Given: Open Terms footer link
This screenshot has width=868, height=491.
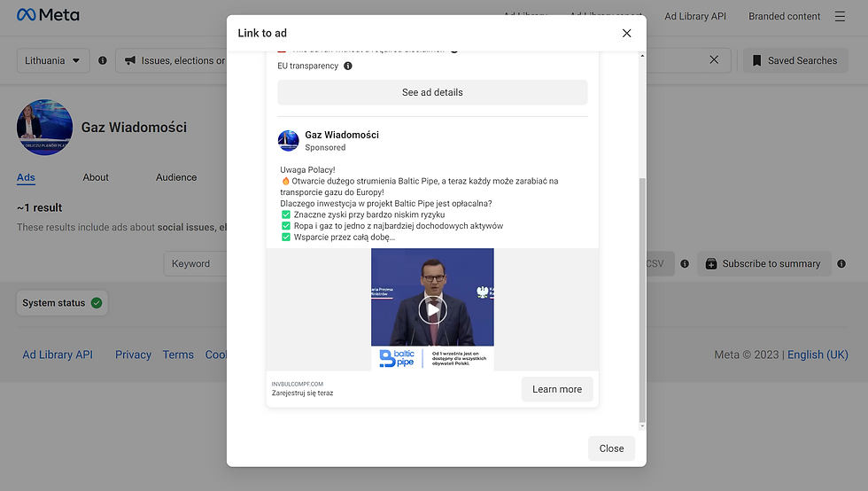Looking at the screenshot, I should tap(178, 355).
